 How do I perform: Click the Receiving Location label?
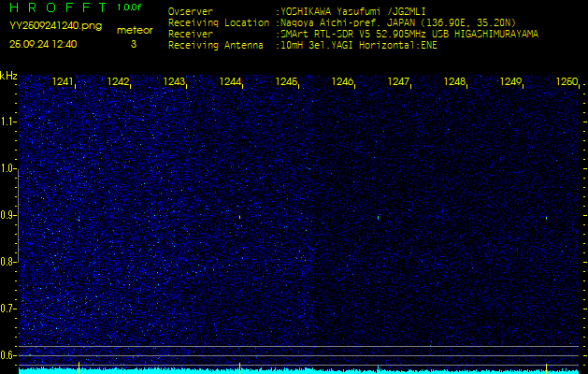(x=219, y=22)
